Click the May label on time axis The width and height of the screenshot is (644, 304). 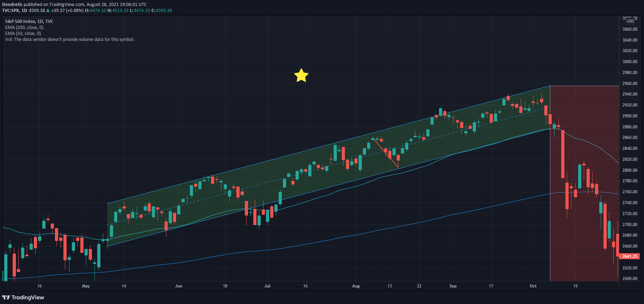(x=86, y=286)
